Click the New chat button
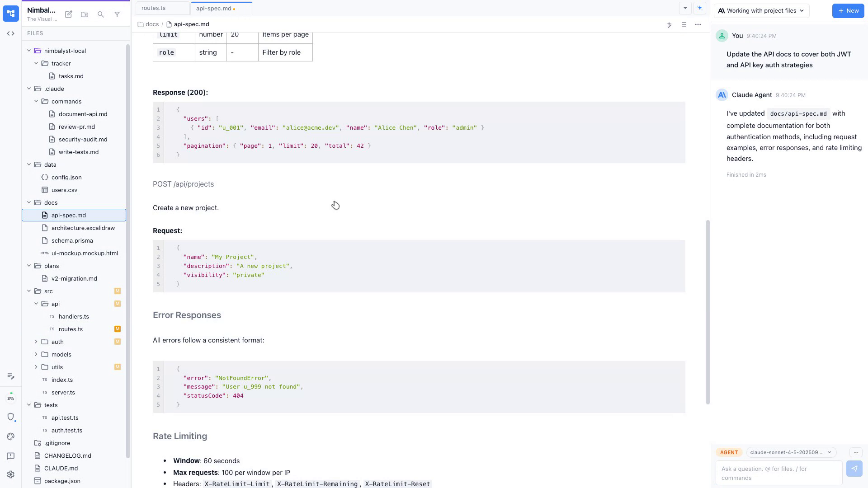 tap(848, 10)
